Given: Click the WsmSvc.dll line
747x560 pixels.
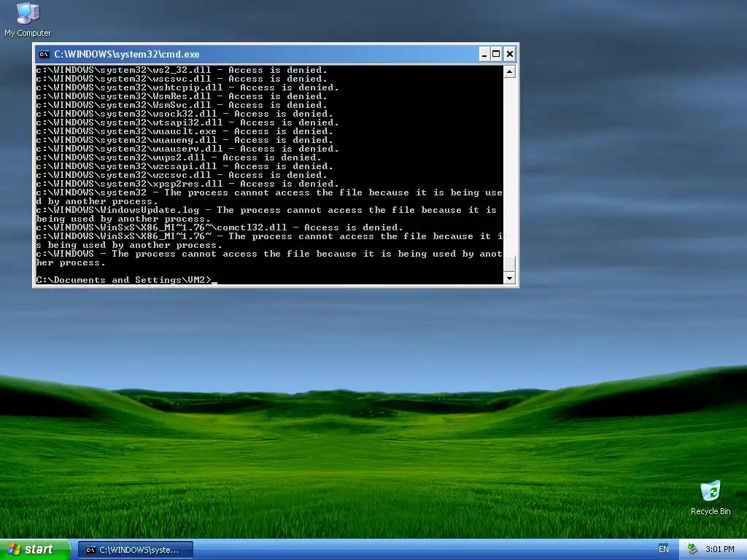Looking at the screenshot, I should point(182,105).
